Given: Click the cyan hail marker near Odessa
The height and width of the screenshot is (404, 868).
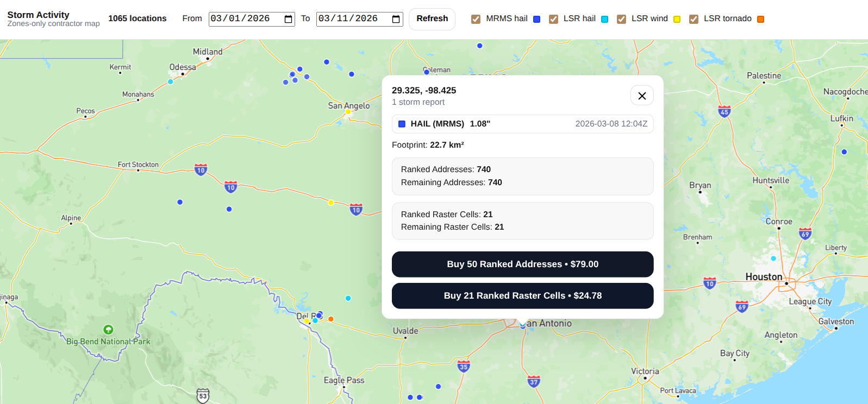Looking at the screenshot, I should coord(170,82).
